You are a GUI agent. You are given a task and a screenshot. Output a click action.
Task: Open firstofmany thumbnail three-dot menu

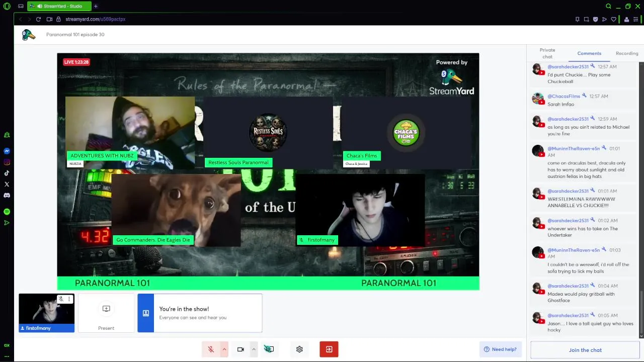[69, 299]
